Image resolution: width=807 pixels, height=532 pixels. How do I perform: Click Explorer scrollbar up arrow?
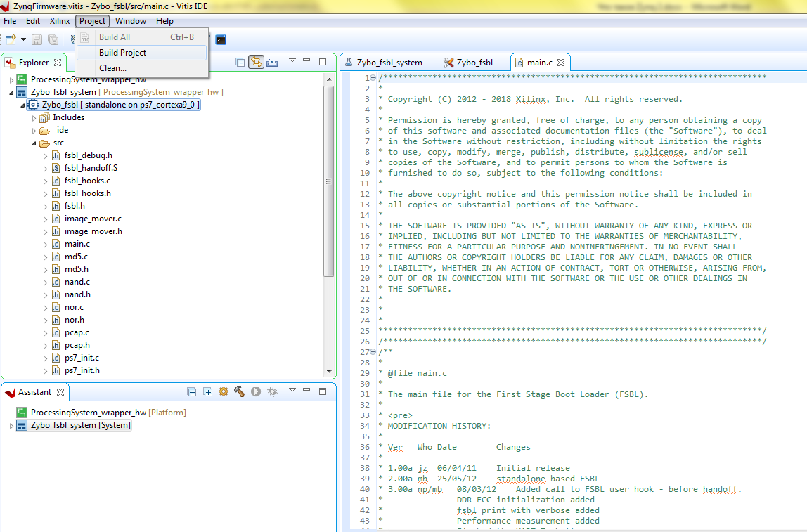click(x=329, y=79)
